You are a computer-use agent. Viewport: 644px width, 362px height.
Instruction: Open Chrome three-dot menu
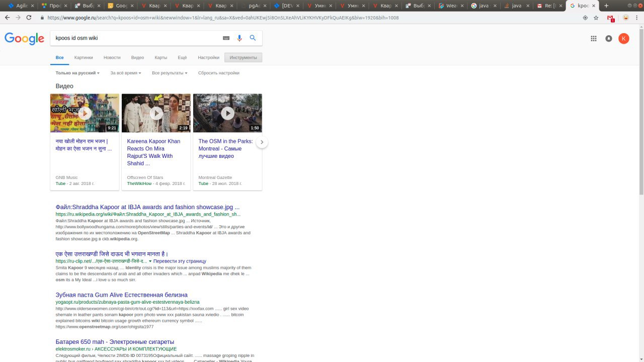pos(637,18)
